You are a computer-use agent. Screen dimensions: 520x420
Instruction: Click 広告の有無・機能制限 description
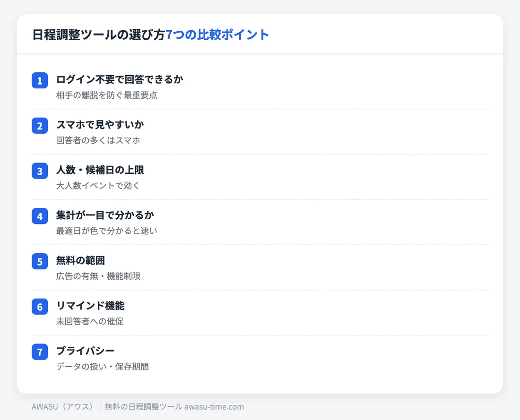click(98, 276)
